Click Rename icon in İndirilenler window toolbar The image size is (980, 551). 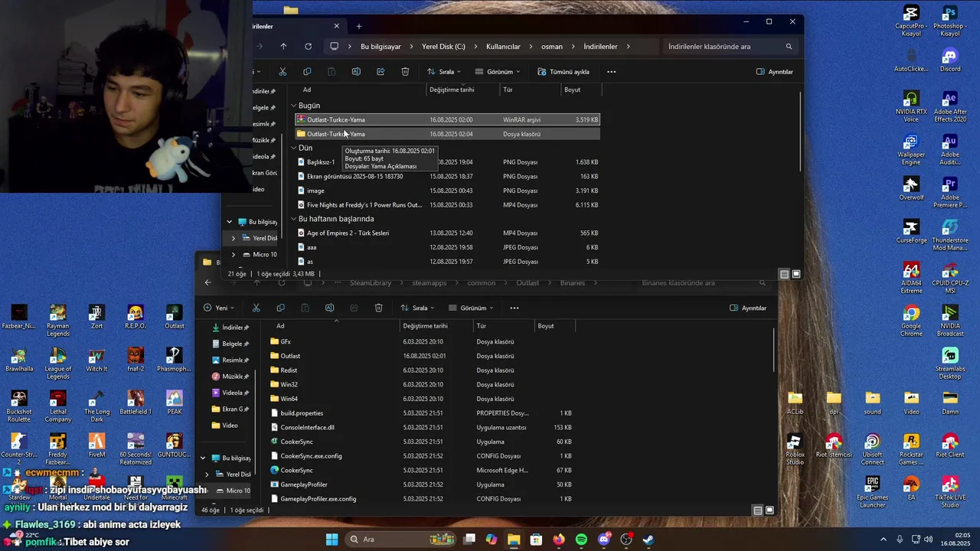(x=356, y=72)
